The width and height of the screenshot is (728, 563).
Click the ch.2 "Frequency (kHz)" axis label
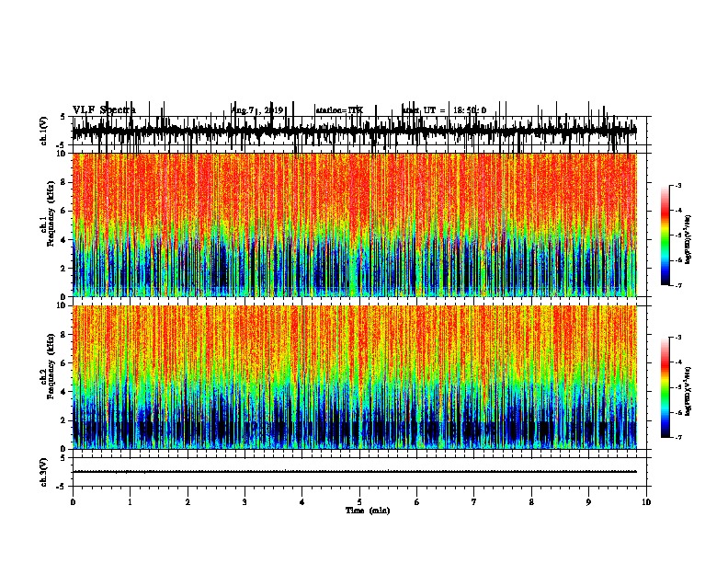51,366
